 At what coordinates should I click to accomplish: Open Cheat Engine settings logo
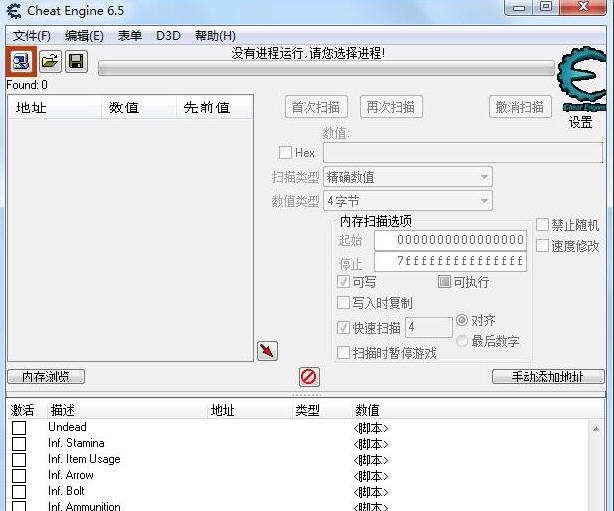[x=581, y=78]
